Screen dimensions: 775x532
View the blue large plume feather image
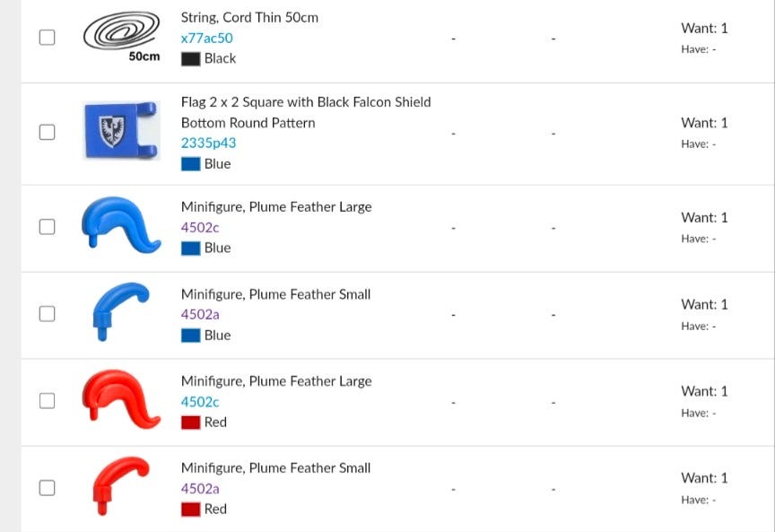click(x=122, y=225)
